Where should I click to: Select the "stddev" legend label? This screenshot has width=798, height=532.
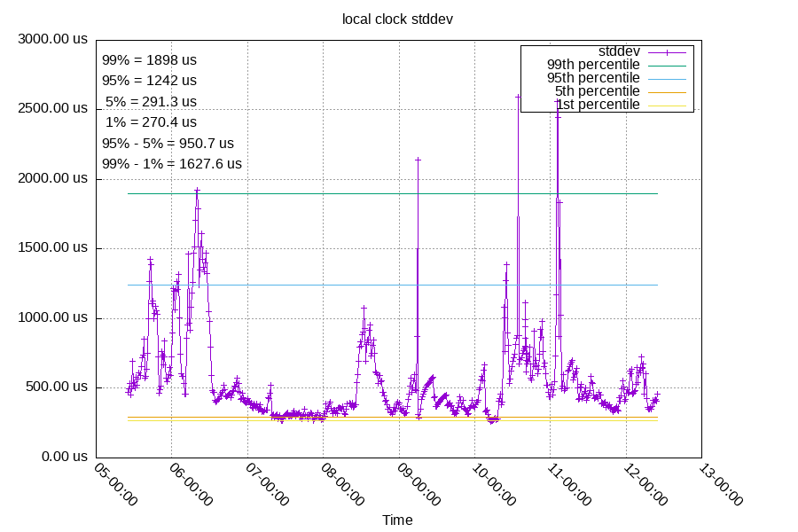click(x=620, y=51)
